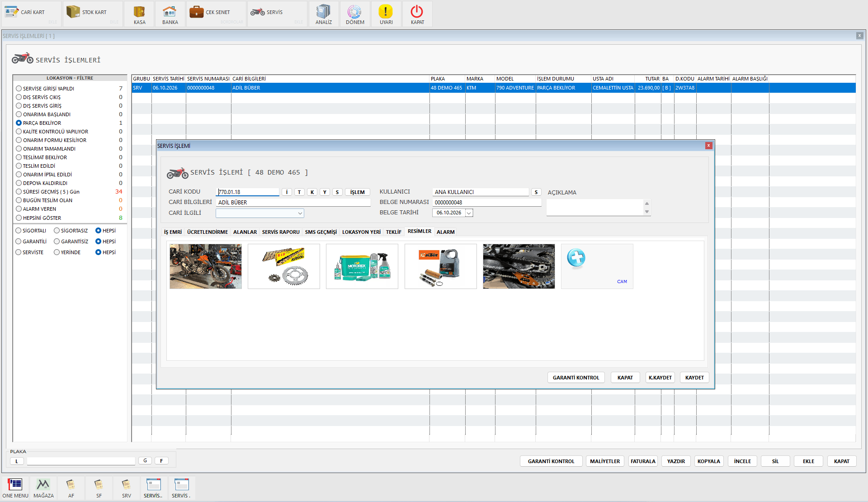The width and height of the screenshot is (868, 502).
Task: Open the chain and sprocket kit thumbnail
Action: (x=284, y=266)
